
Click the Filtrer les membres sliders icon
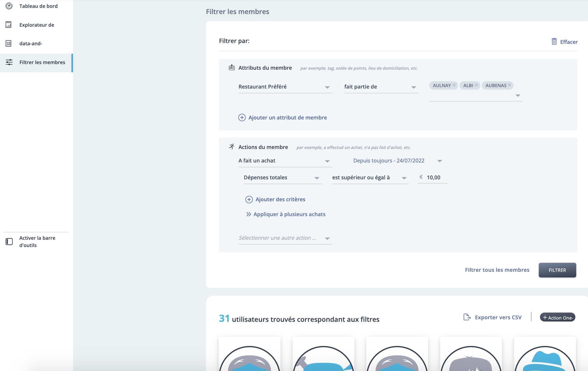(x=9, y=62)
